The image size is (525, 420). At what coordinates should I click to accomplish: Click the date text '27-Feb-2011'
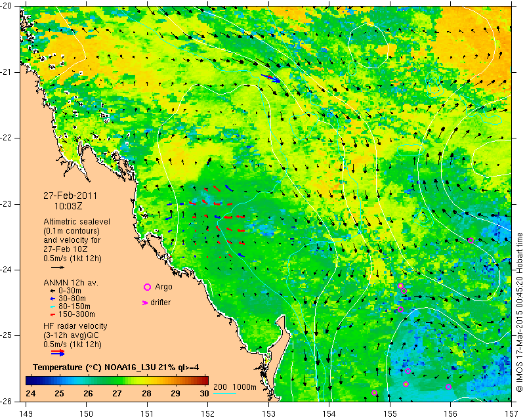[70, 196]
